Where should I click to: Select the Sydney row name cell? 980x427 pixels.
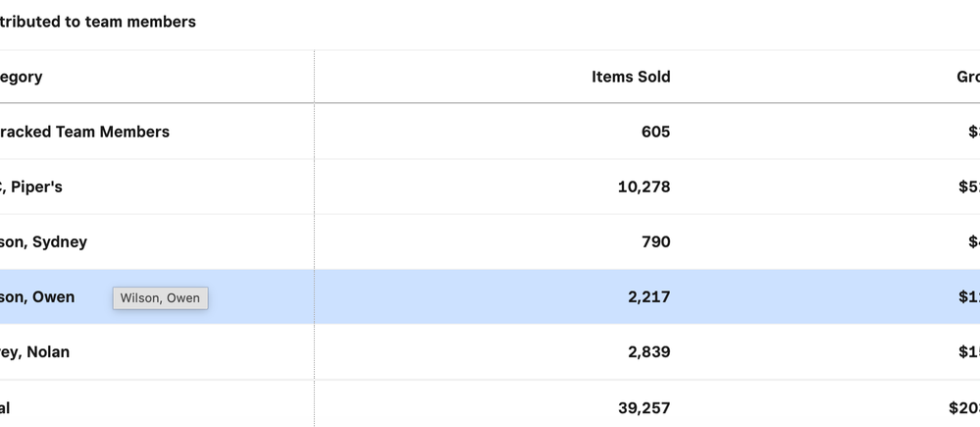(x=44, y=241)
